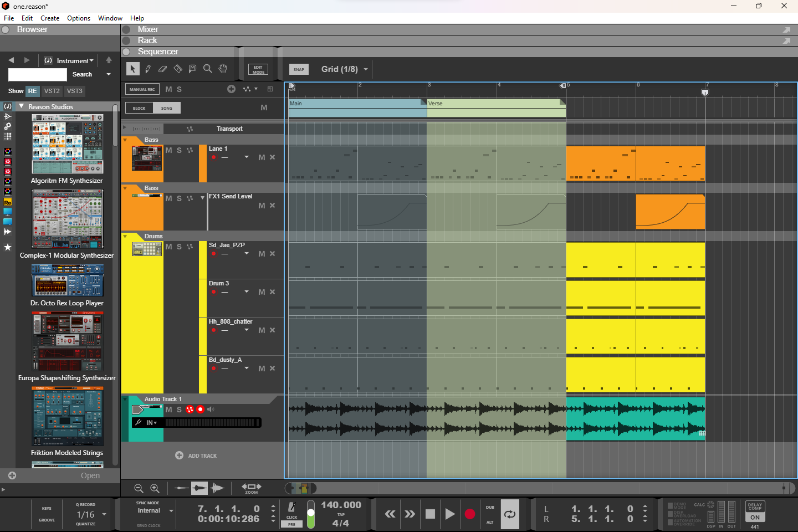Go up one level in browser

click(x=109, y=60)
